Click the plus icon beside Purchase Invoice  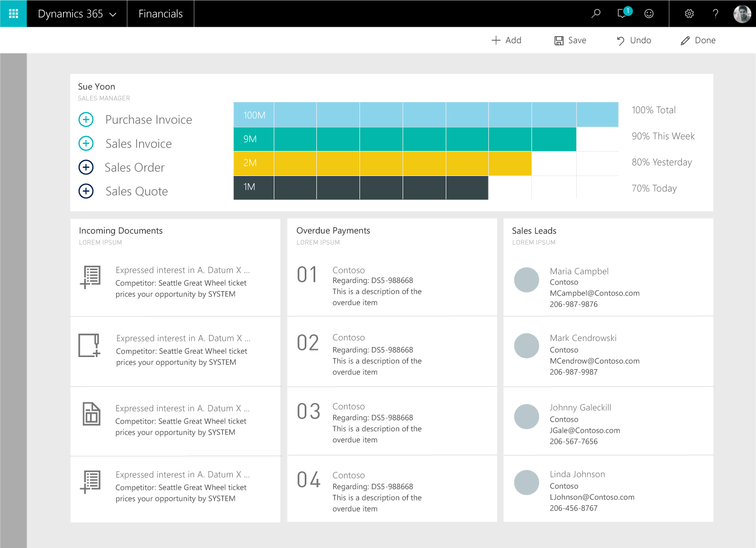coord(86,120)
